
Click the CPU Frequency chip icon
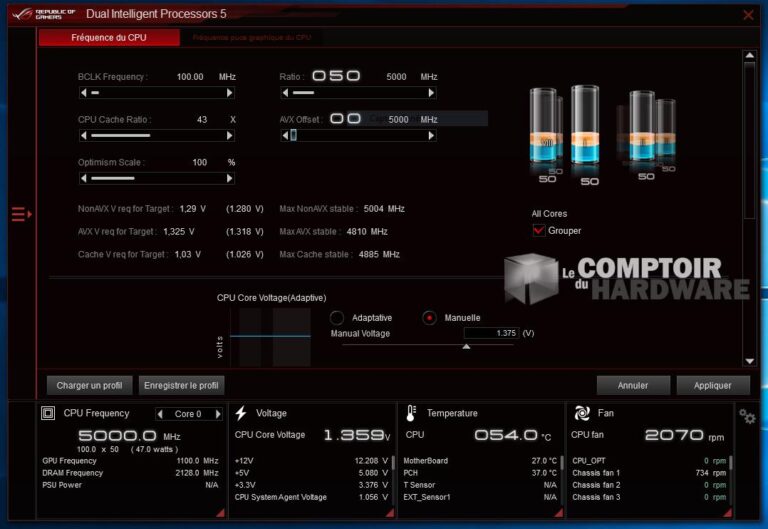coord(48,413)
